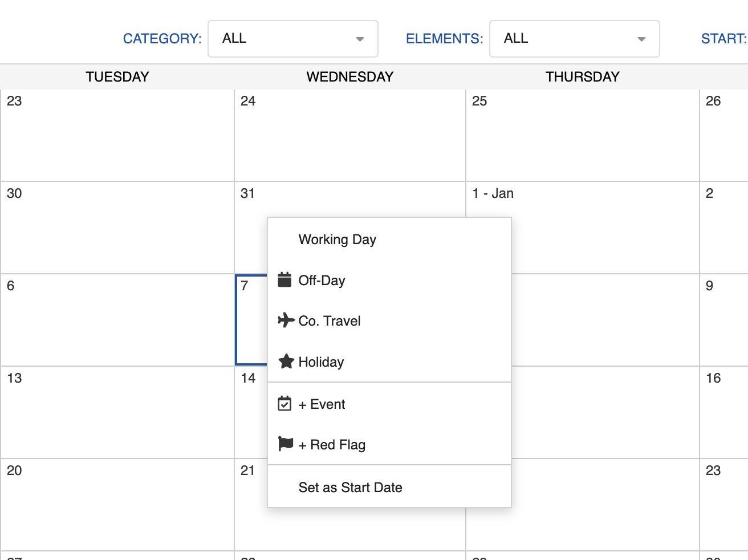Choose Working Day from the context menu
The width and height of the screenshot is (748, 560).
pyautogui.click(x=337, y=240)
